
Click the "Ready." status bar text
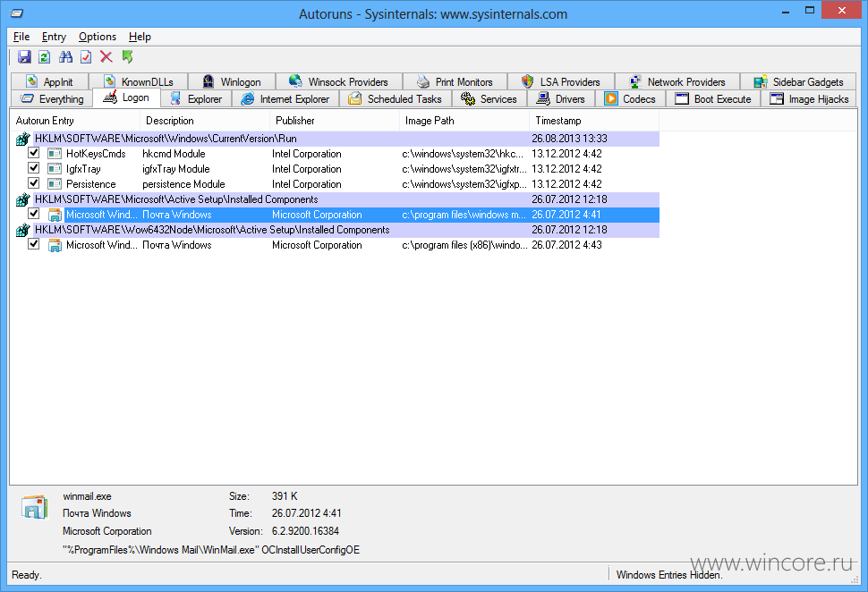tap(27, 575)
